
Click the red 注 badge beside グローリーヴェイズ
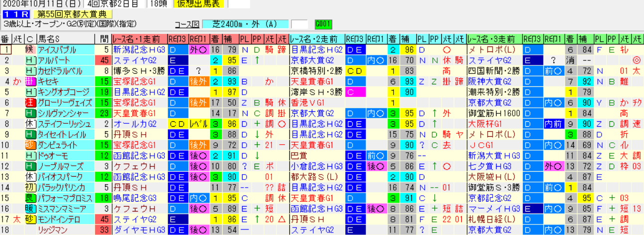click(x=31, y=102)
